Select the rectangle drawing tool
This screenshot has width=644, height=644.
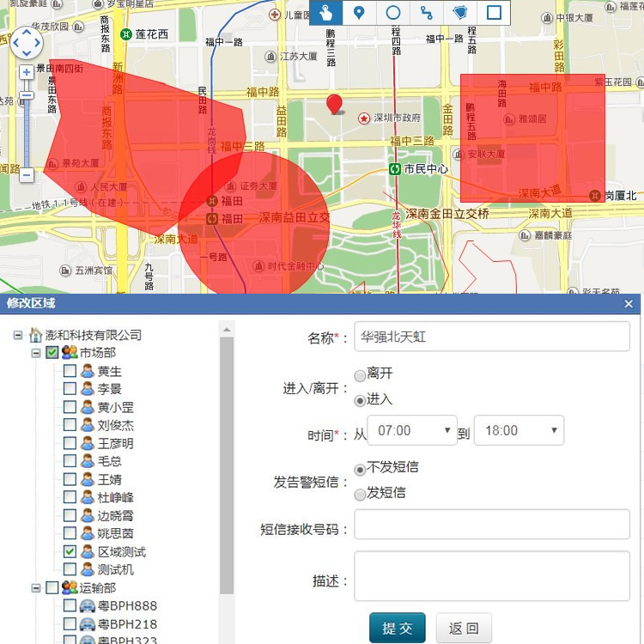pyautogui.click(x=494, y=13)
